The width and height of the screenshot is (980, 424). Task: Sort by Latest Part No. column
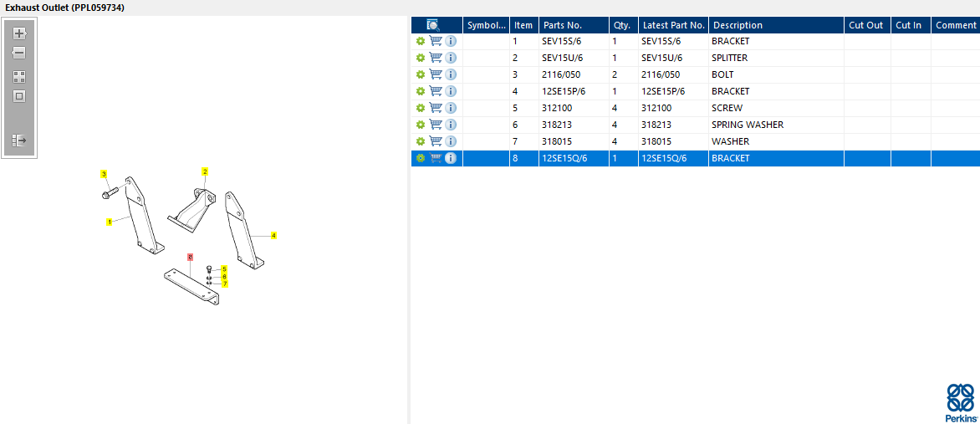674,25
